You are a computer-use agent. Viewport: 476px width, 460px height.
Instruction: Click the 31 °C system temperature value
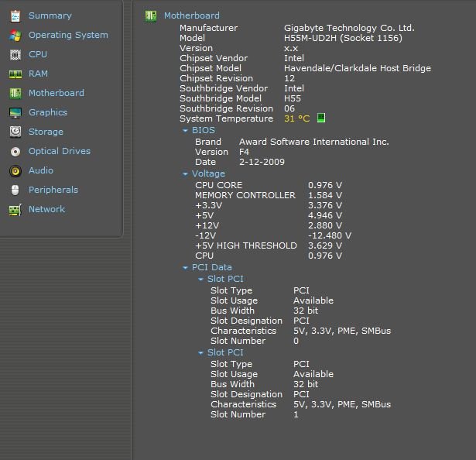296,118
